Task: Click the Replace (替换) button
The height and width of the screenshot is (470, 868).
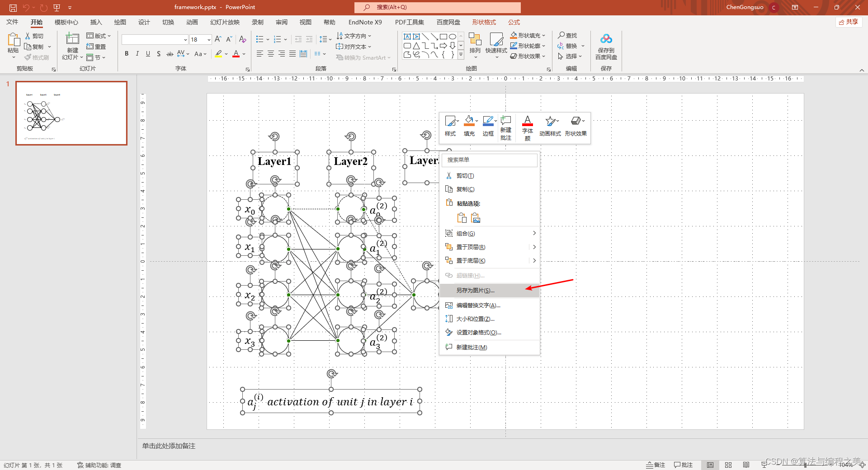Action: (567, 46)
